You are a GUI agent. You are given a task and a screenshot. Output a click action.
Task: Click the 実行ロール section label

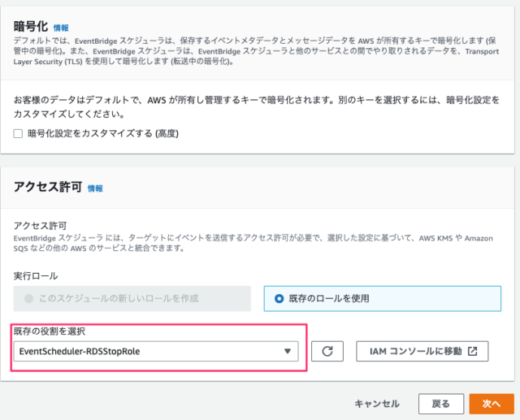(x=36, y=275)
